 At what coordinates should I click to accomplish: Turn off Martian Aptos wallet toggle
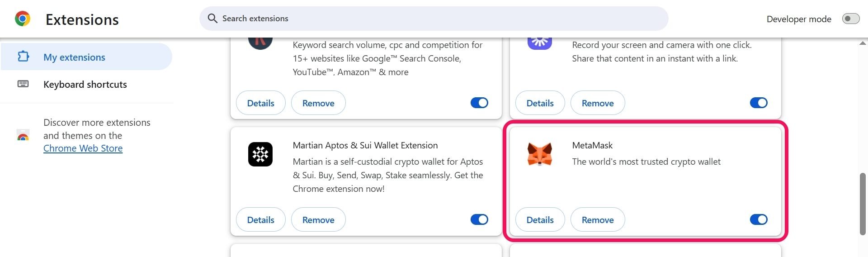pyautogui.click(x=479, y=219)
